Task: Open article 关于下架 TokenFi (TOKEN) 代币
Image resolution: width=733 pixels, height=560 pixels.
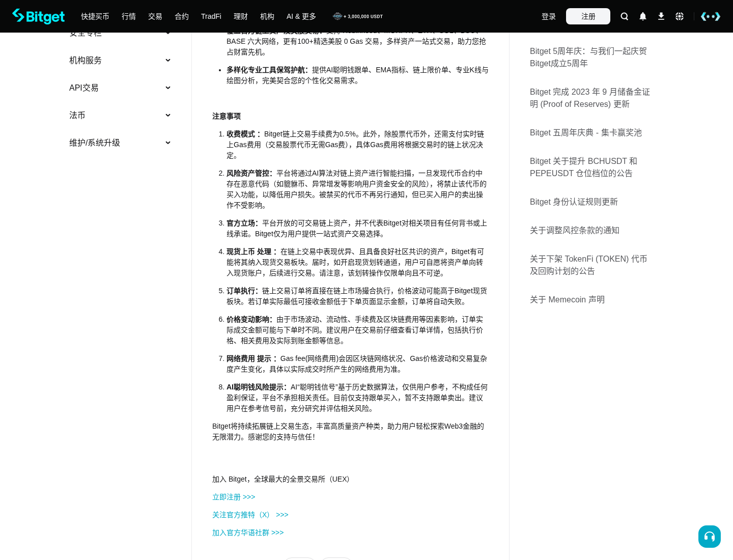Action: [588, 265]
